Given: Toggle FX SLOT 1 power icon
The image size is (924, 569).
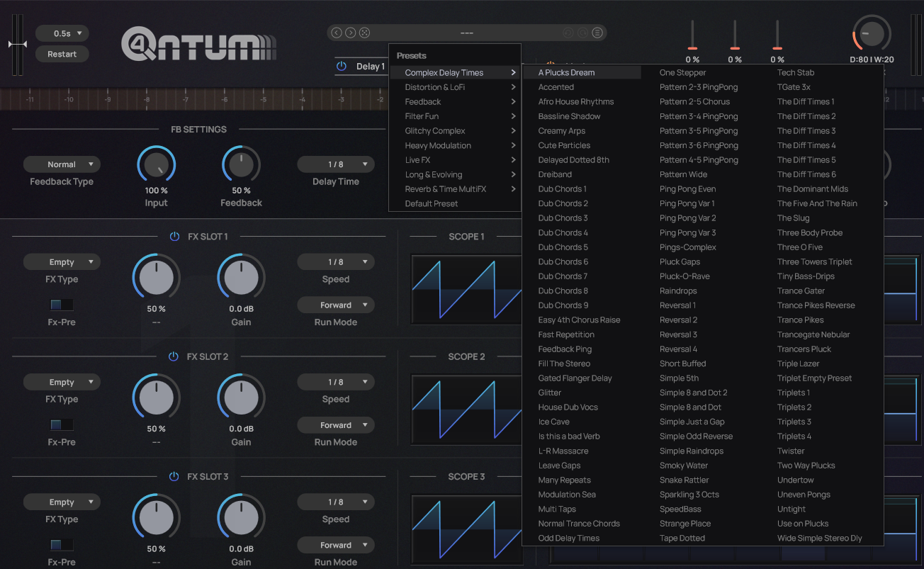Looking at the screenshot, I should [x=174, y=237].
